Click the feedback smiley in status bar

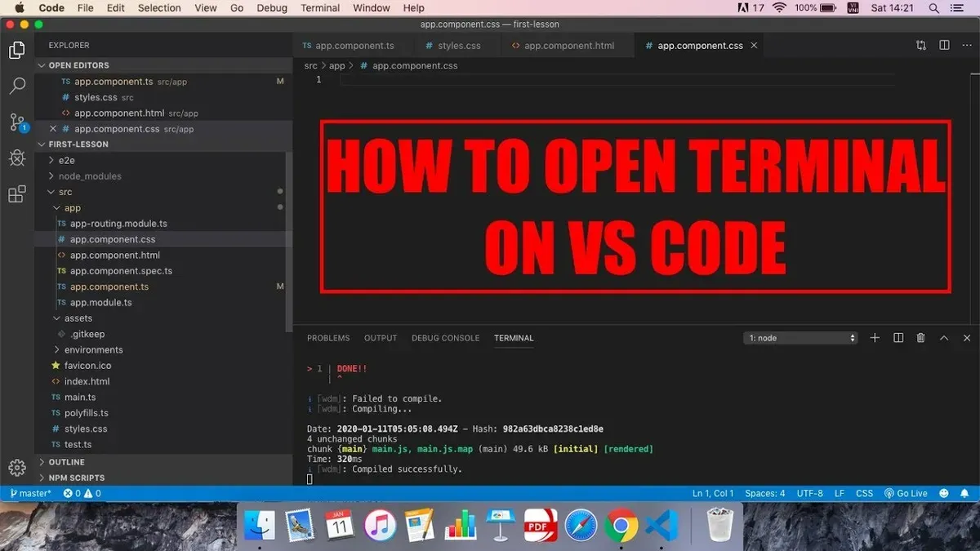[x=944, y=493]
